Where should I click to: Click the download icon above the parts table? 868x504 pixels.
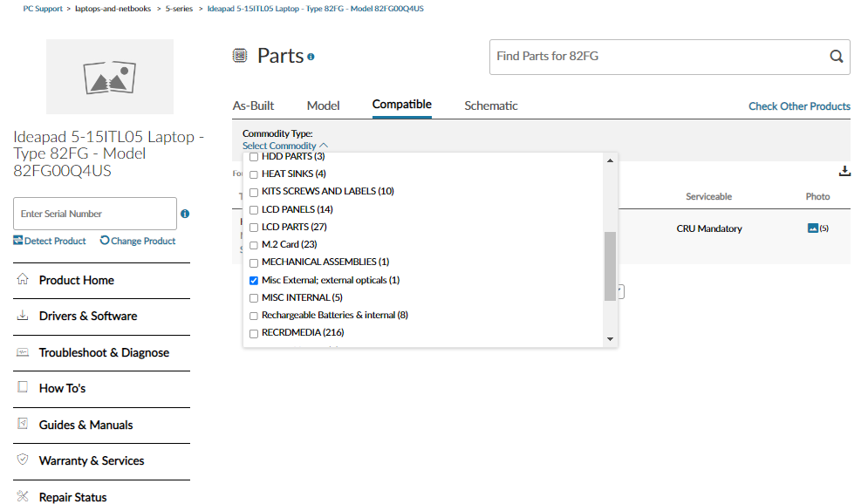point(844,171)
